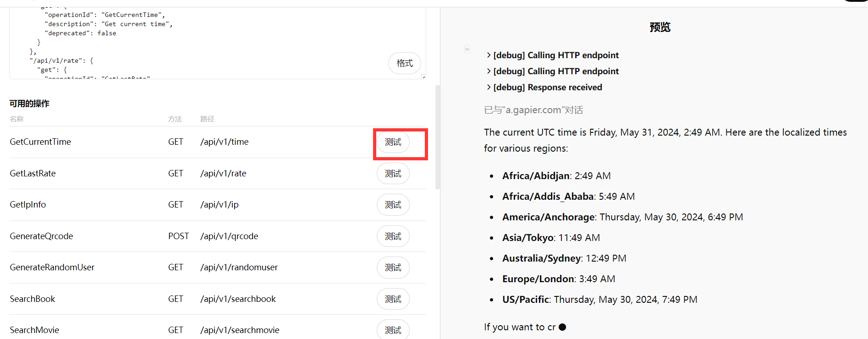Viewport: 868px width, 339px height.
Task: Click the US/Pacific time entry
Action: 599,300
